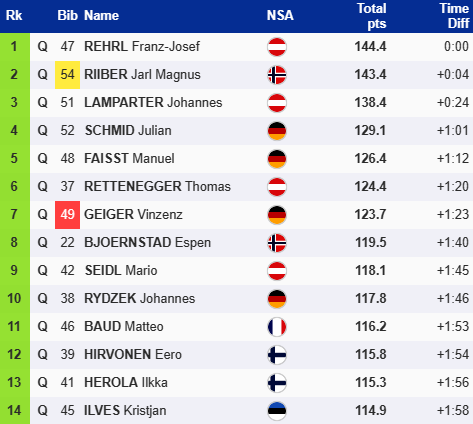
Task: Click Germany flag icon for RYDZEK Johannes
Action: click(277, 299)
